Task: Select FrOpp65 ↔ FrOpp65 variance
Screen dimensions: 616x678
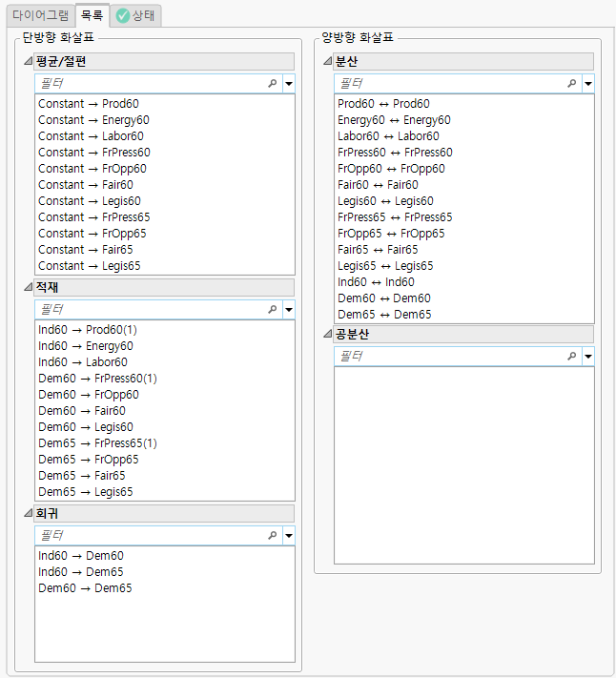Action: pos(464,234)
